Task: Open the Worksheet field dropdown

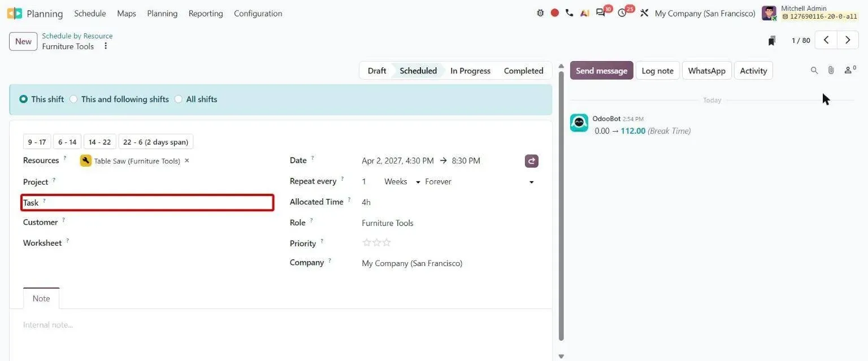Action: 176,243
